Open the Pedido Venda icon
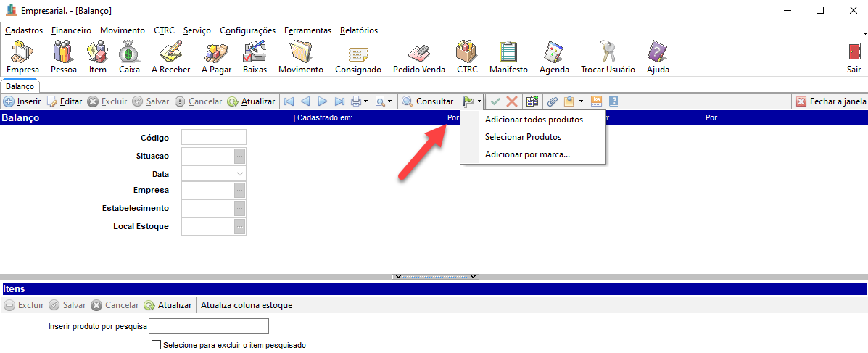 pos(418,57)
